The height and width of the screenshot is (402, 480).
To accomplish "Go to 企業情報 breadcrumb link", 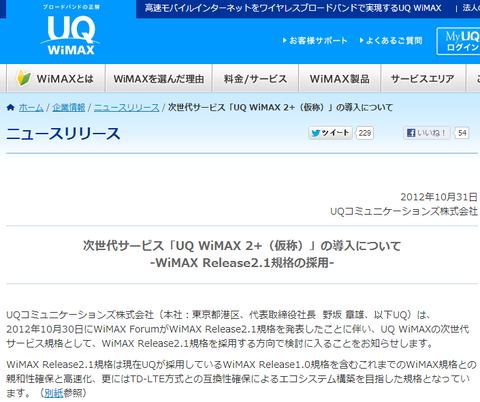I will (x=69, y=107).
